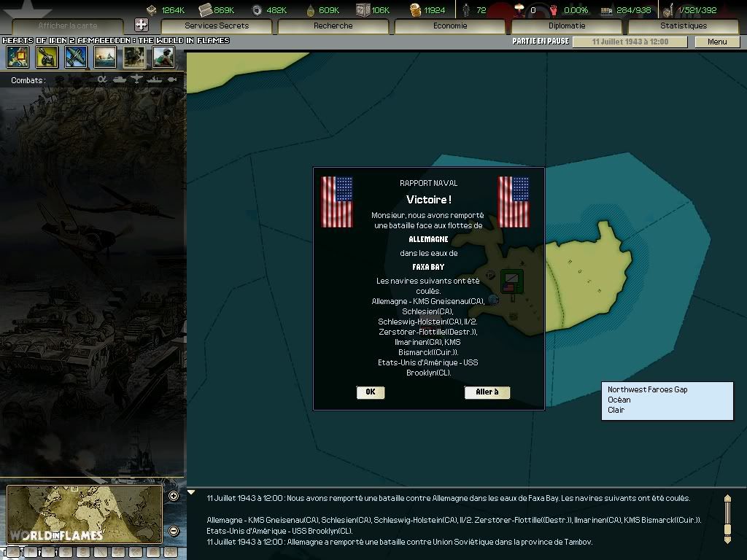747x560 pixels.
Task: Select the US unit counter on Iceland
Action: click(x=511, y=281)
